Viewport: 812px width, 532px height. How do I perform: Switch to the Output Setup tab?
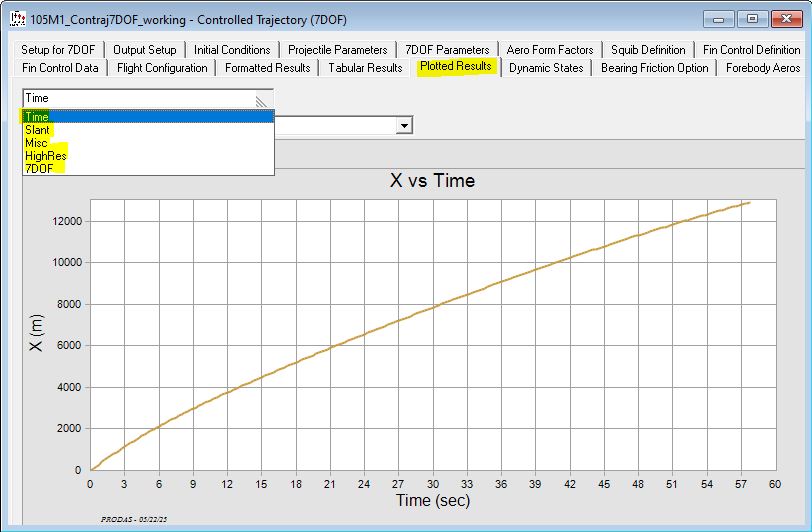145,49
